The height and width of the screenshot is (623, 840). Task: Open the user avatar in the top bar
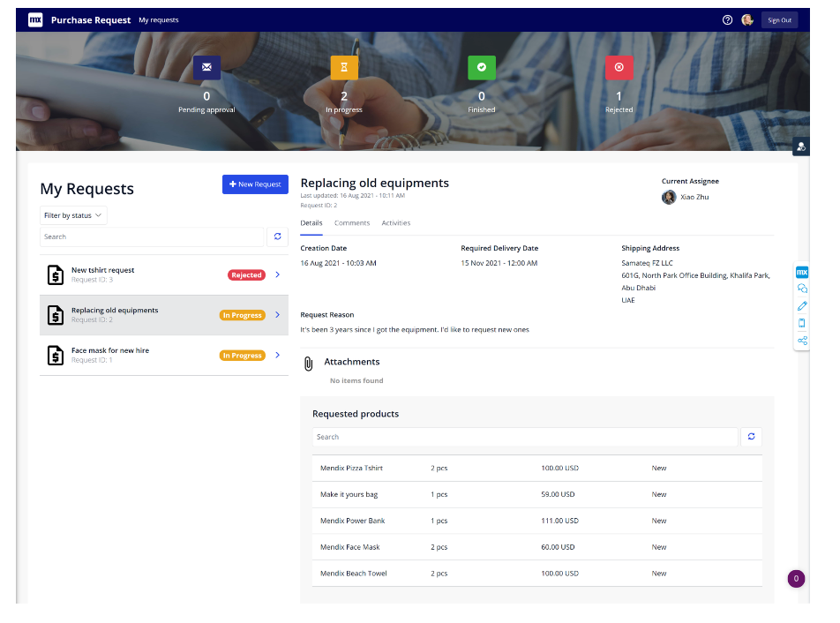[747, 19]
